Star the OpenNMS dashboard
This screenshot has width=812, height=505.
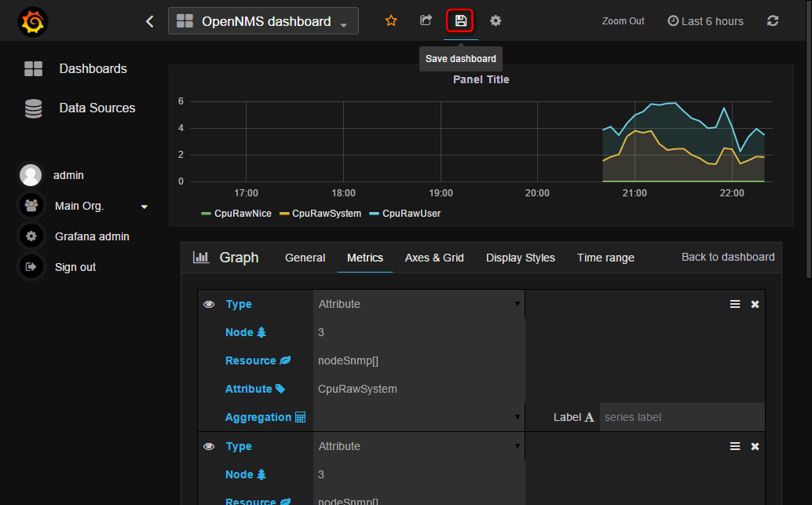click(x=391, y=20)
